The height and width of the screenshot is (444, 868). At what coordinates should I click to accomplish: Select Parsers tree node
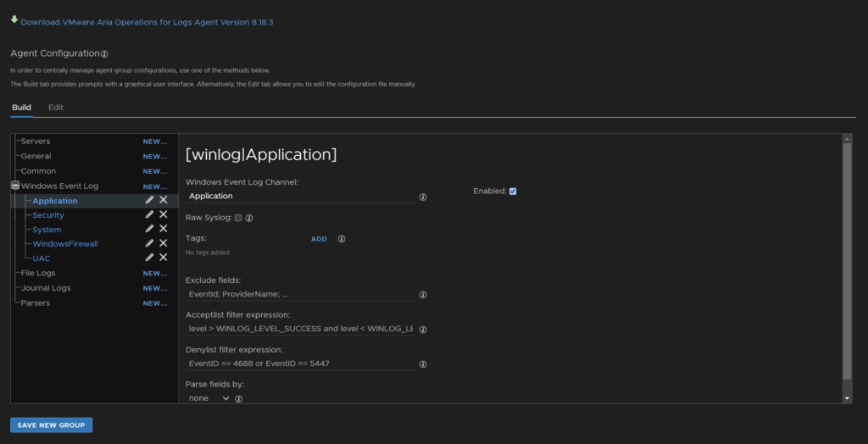pyautogui.click(x=36, y=302)
